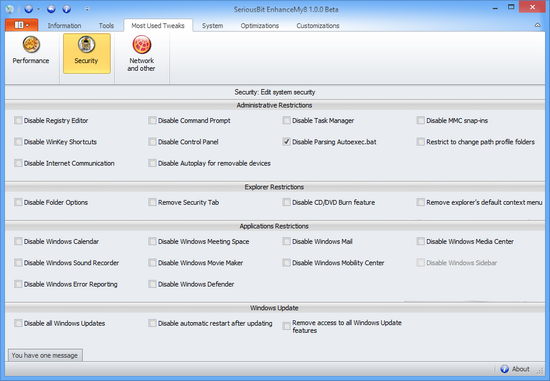Check Remove explorer's default context menu
The height and width of the screenshot is (381, 550).
(x=421, y=202)
